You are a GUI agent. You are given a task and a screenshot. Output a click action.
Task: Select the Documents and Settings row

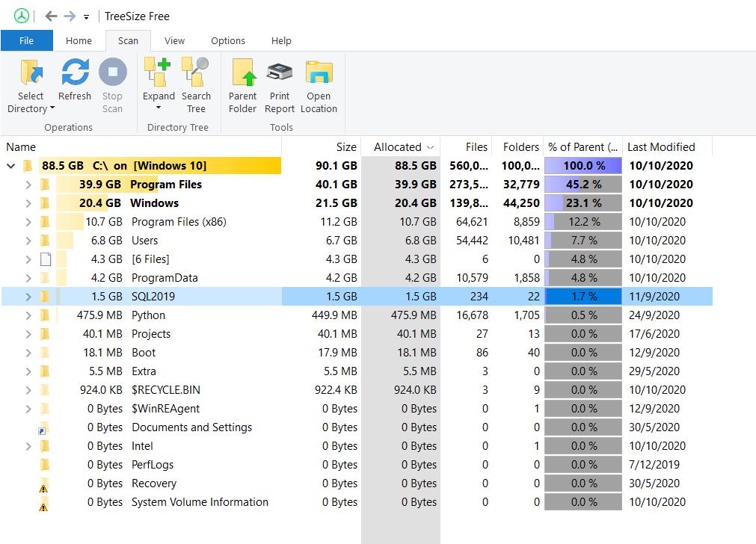(x=357, y=427)
